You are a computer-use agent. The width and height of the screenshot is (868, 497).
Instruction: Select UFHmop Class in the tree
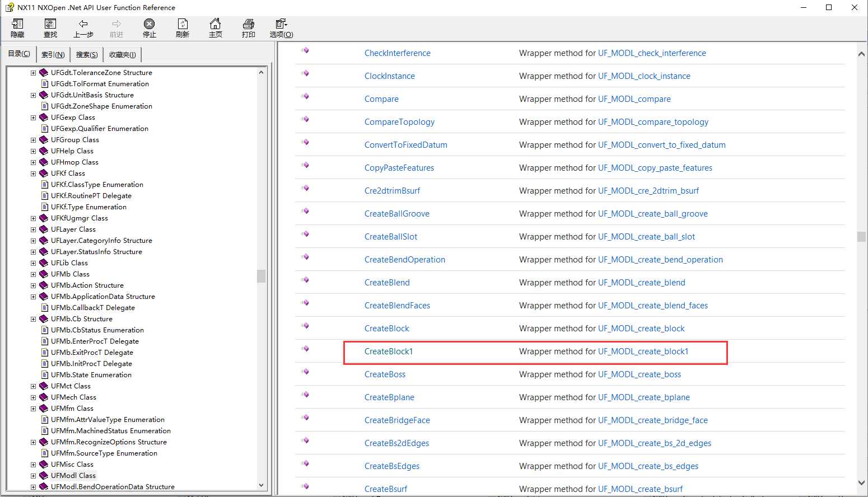[74, 162]
